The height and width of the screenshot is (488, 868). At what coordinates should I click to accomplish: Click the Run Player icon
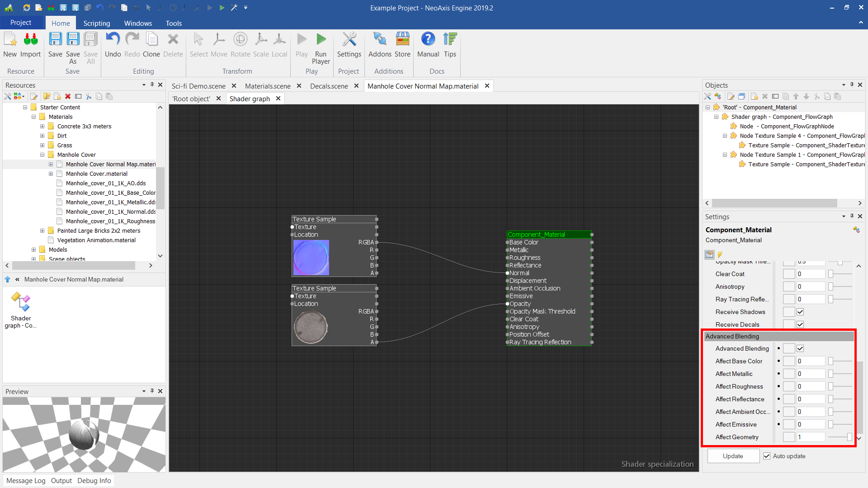point(321,40)
